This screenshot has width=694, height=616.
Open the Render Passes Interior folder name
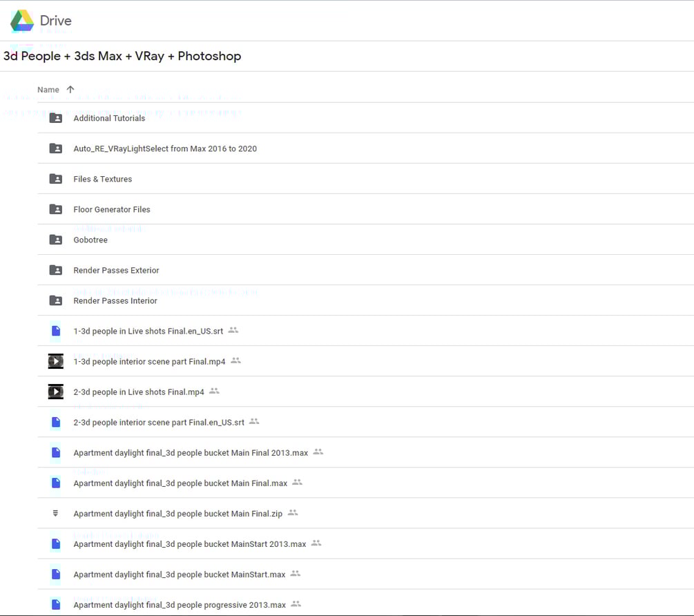pos(115,301)
